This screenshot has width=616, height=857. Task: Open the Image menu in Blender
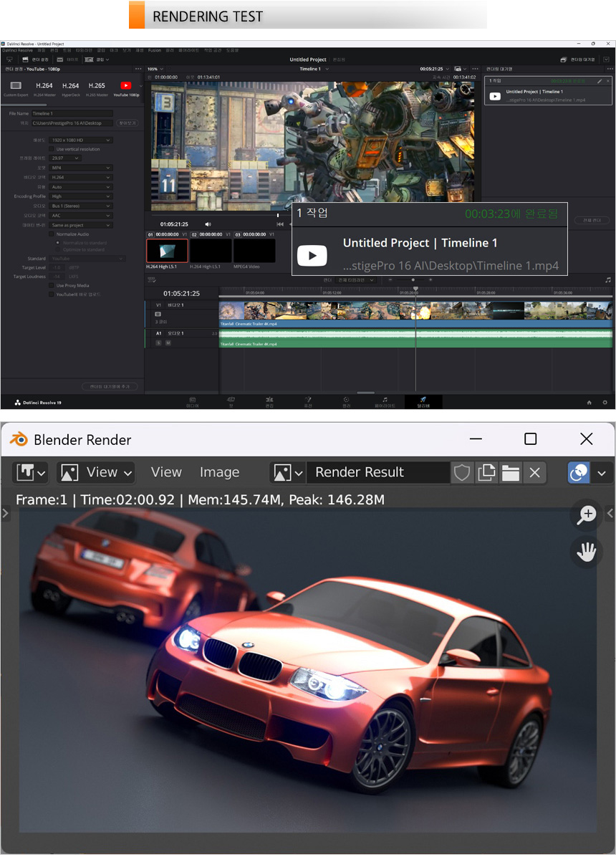[219, 472]
